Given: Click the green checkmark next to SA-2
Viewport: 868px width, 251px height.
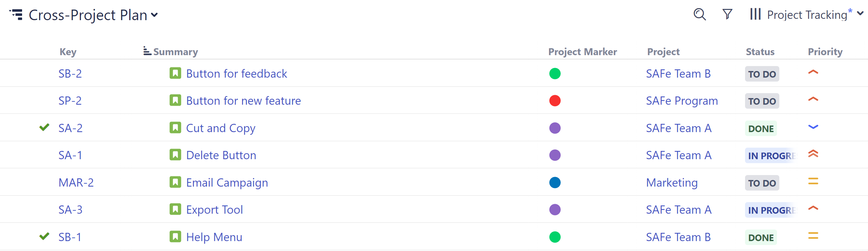Looking at the screenshot, I should click(44, 127).
